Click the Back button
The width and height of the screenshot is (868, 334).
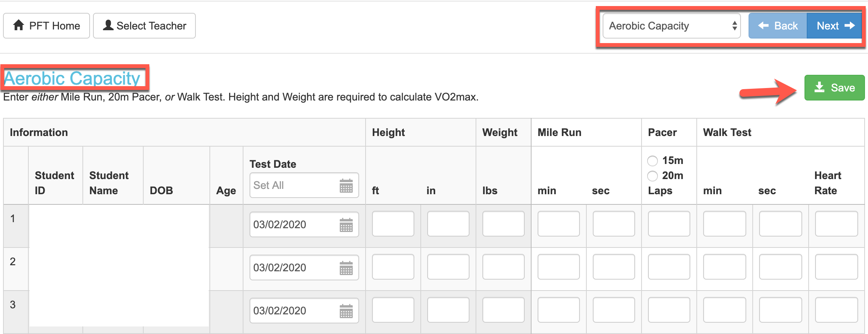(778, 26)
